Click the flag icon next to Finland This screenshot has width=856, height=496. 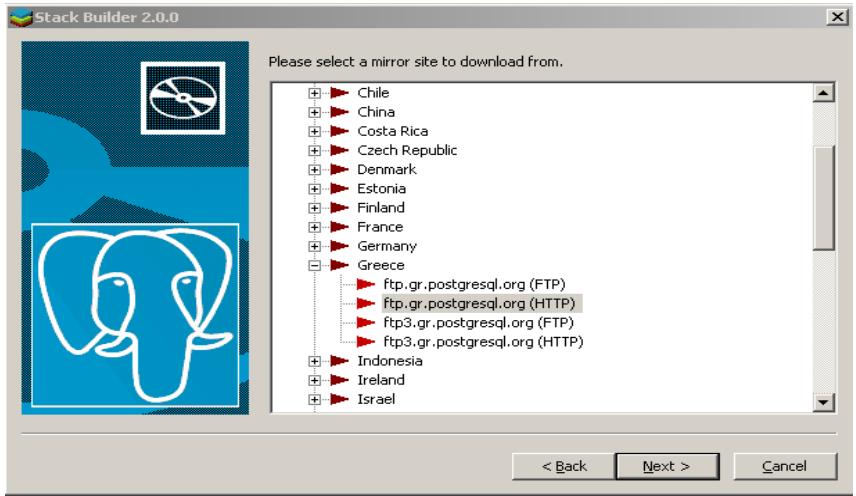(340, 207)
